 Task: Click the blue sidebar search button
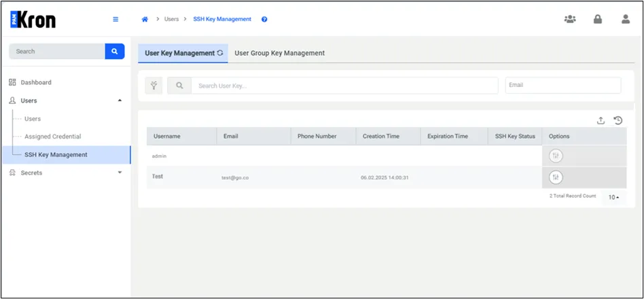(115, 52)
